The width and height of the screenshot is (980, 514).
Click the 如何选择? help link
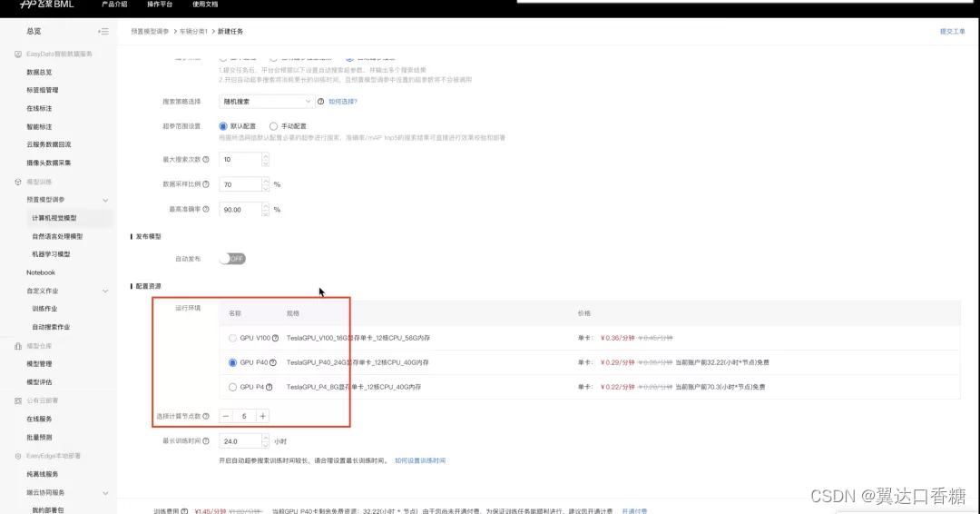[x=343, y=102]
